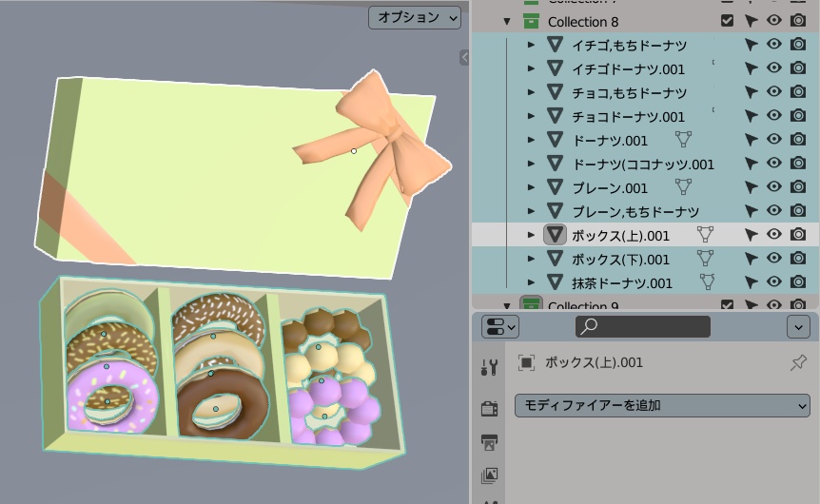Viewport: 820px width, 504px height.
Task: Toggle Collection 8 selectable arrow icon
Action: (x=751, y=21)
